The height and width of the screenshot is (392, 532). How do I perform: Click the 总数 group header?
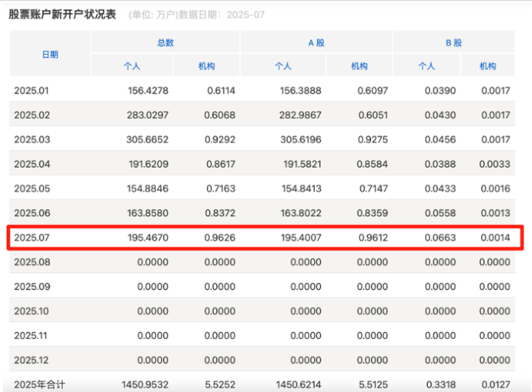[166, 42]
